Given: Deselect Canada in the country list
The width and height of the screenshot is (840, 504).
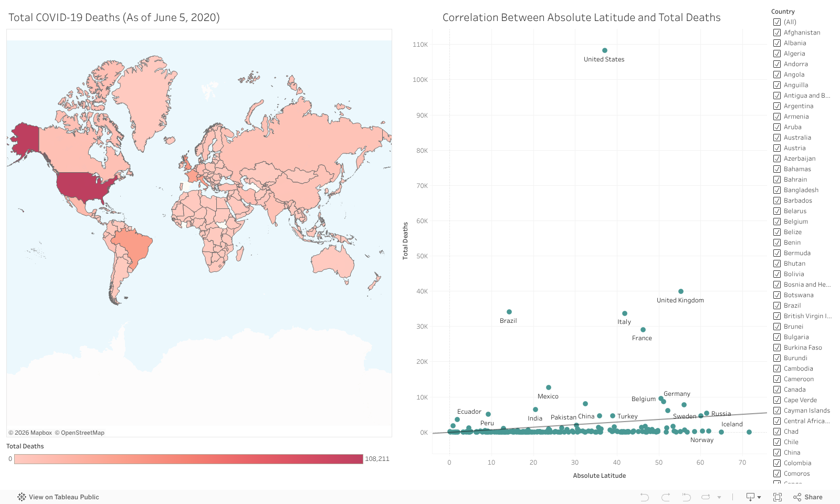Looking at the screenshot, I should click(777, 390).
